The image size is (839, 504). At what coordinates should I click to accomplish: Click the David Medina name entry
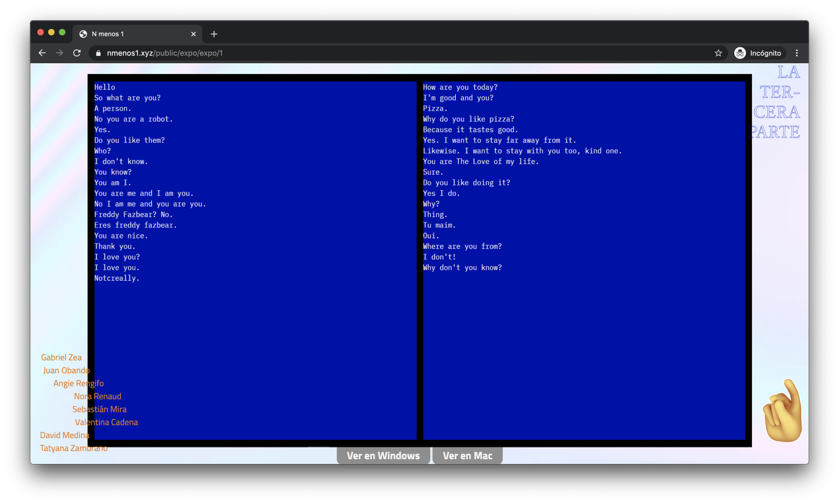click(64, 435)
